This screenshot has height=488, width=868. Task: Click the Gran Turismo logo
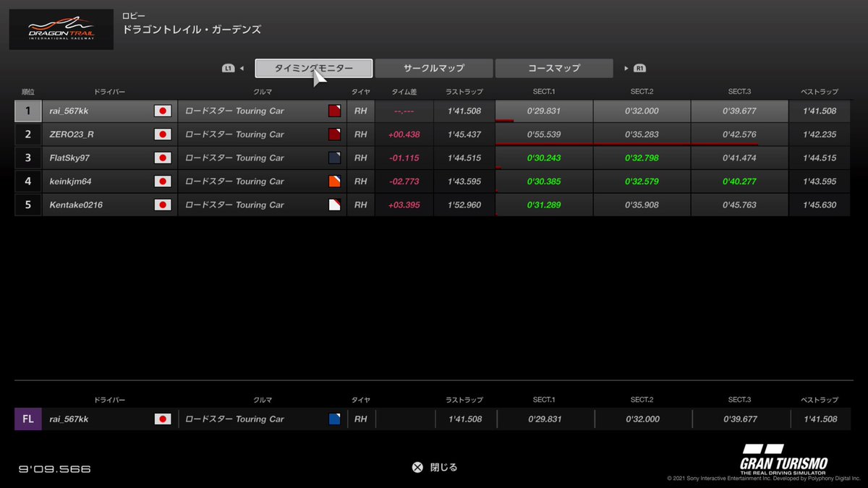(783, 460)
